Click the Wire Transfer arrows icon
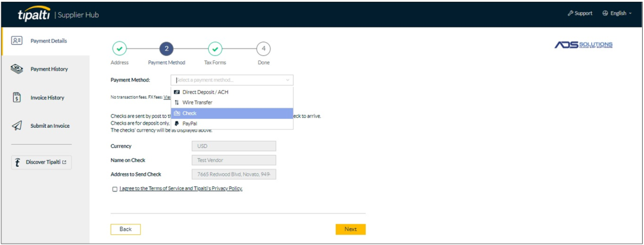 [x=177, y=103]
